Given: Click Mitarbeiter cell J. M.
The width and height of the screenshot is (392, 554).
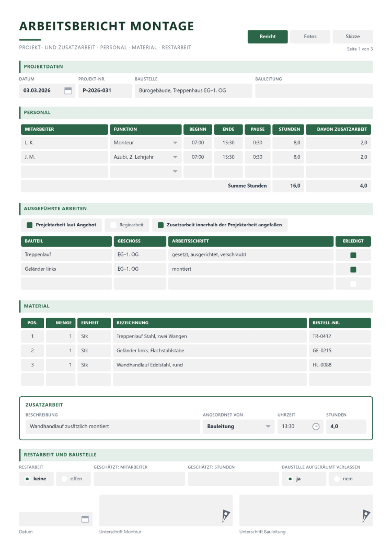Looking at the screenshot, I should click(x=64, y=157).
